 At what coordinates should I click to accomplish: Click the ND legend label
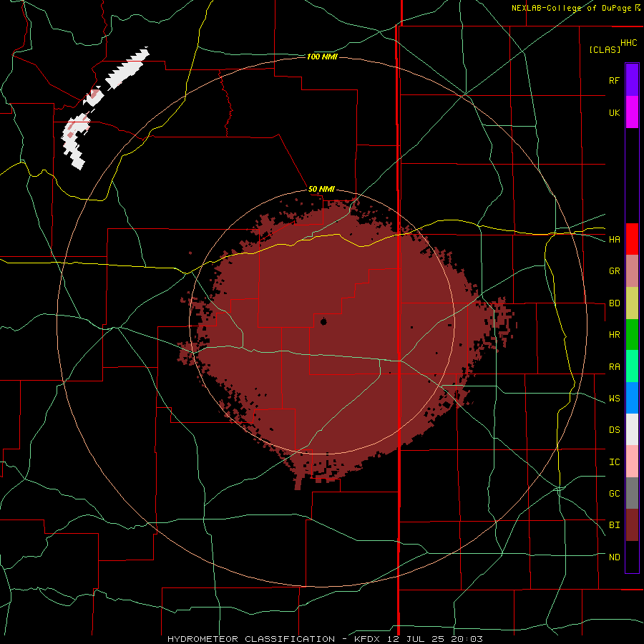(x=614, y=557)
